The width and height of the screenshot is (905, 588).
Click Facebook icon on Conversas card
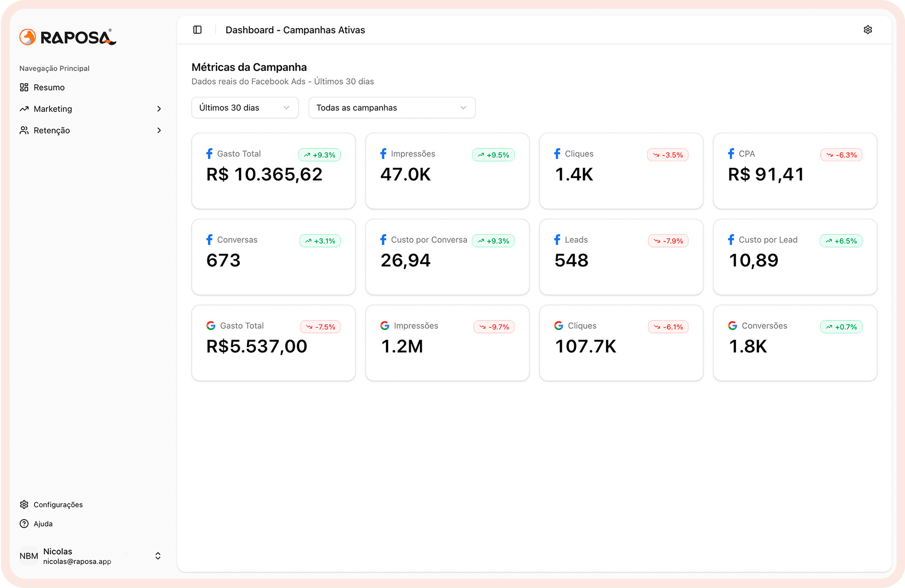210,240
